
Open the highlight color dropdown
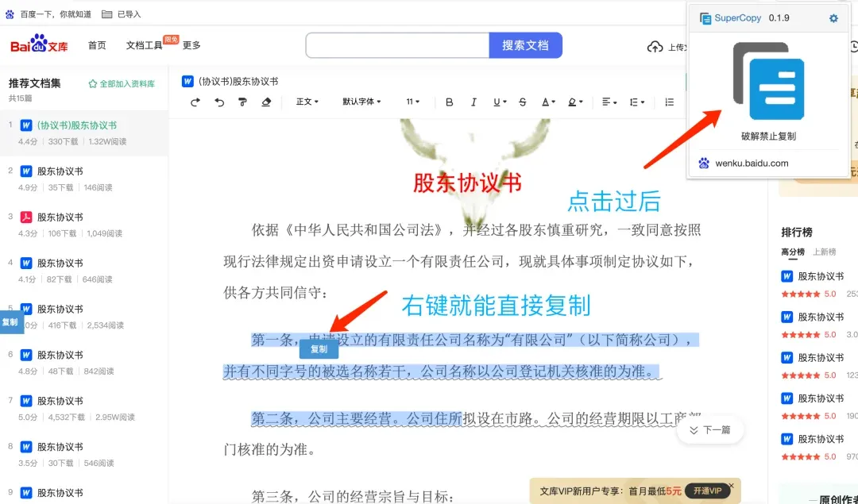[574, 102]
